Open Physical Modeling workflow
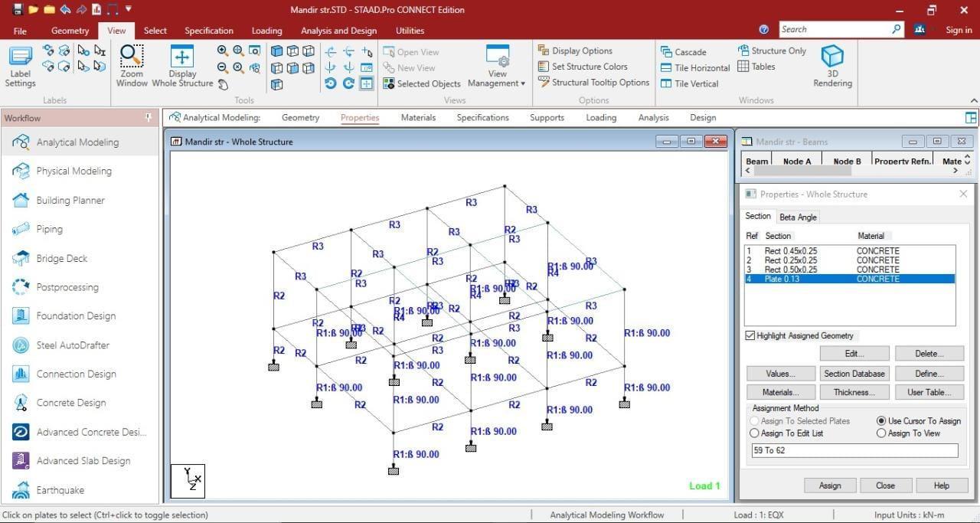Screen dimensions: 980x523 pos(74,171)
